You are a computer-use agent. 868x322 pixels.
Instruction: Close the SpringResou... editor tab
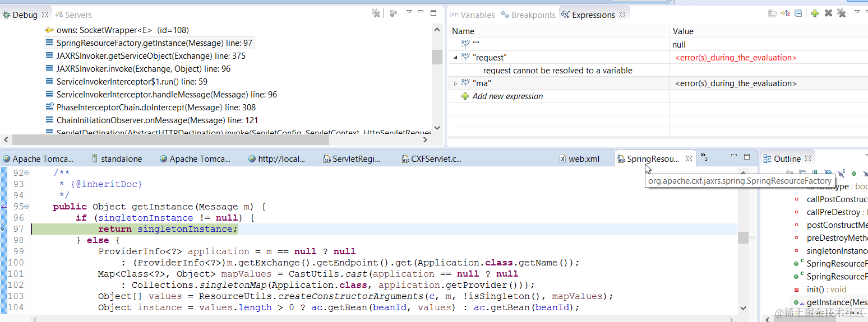pos(689,159)
